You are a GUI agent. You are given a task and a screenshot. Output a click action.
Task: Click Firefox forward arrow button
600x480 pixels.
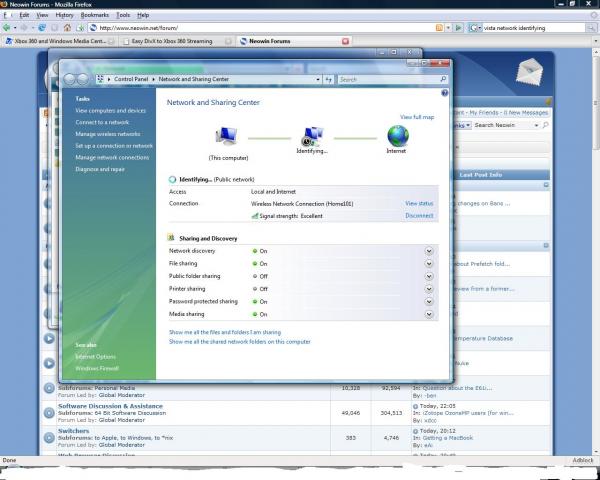pyautogui.click(x=24, y=28)
